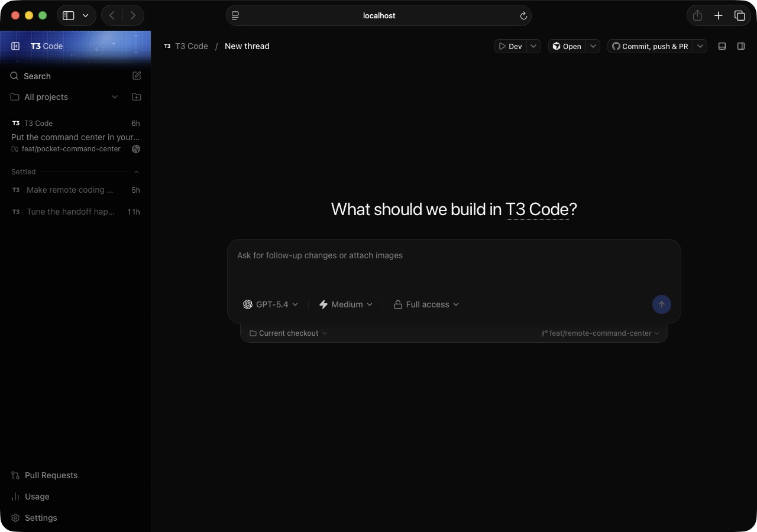Open a new browser tab
757x532 pixels.
719,15
